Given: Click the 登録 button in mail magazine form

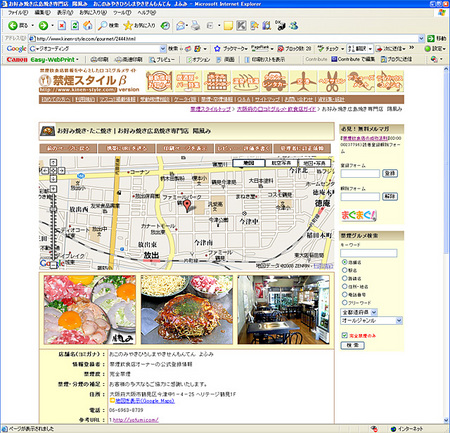Looking at the screenshot, I should 390,173.
